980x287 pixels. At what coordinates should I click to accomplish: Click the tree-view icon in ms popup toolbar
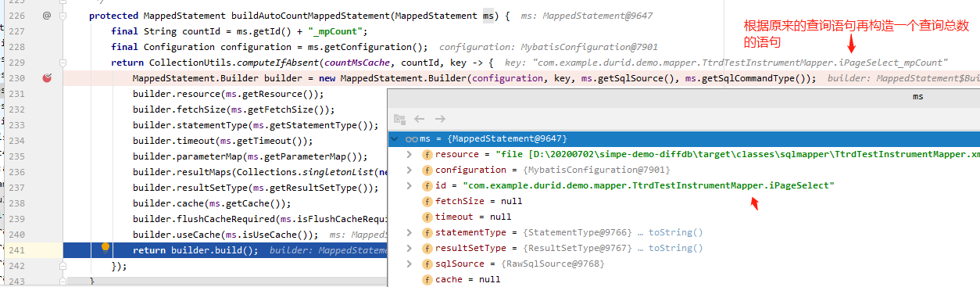pos(399,119)
